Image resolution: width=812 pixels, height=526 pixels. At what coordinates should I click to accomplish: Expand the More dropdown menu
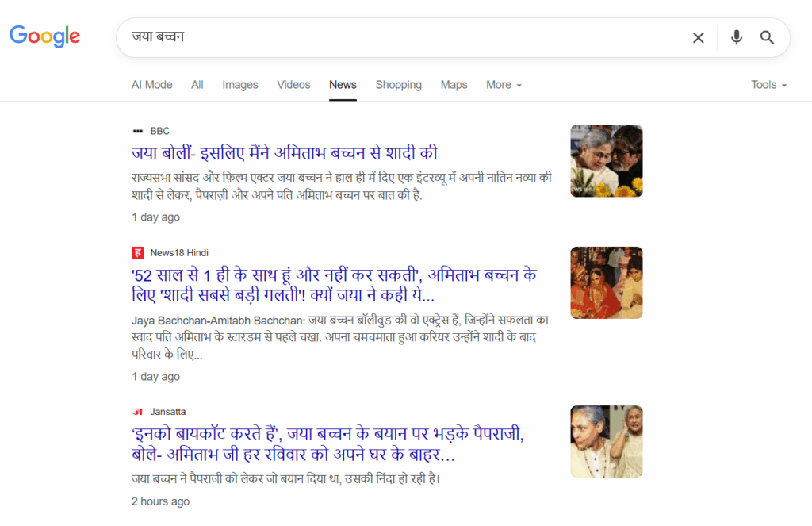pyautogui.click(x=504, y=85)
